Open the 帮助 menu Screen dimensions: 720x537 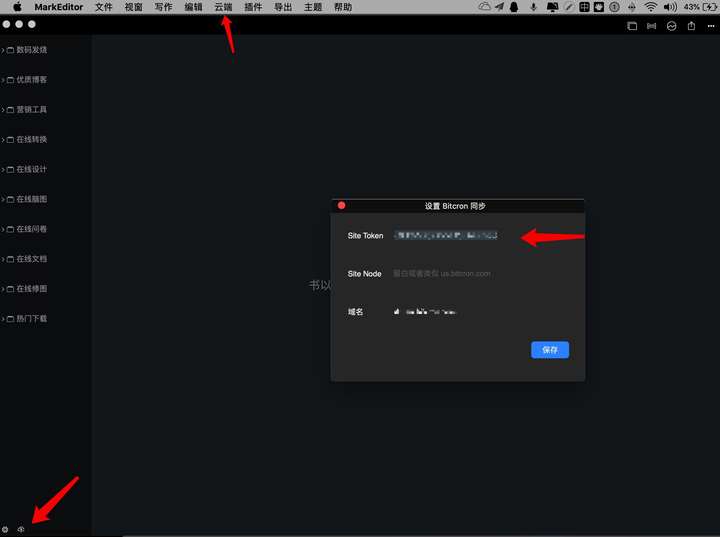343,7
